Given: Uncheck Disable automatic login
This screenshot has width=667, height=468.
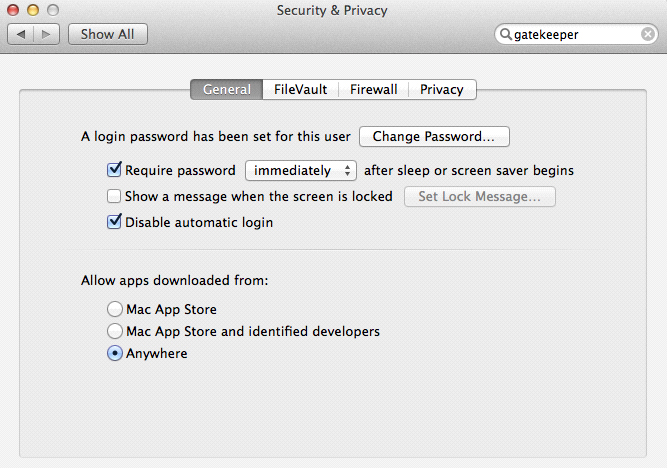Looking at the screenshot, I should click(114, 222).
